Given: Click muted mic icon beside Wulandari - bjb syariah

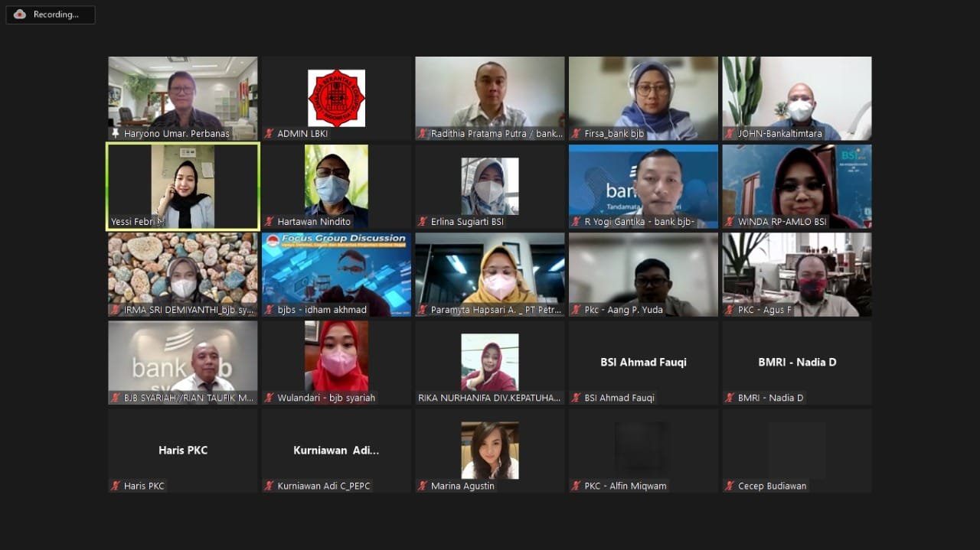Looking at the screenshot, I should (x=269, y=398).
